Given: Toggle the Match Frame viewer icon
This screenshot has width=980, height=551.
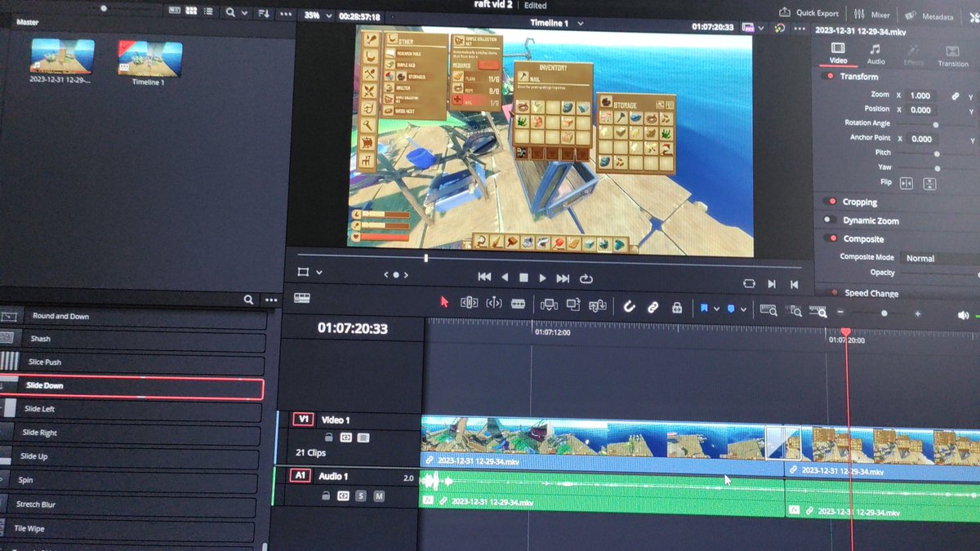Looking at the screenshot, I should (750, 283).
